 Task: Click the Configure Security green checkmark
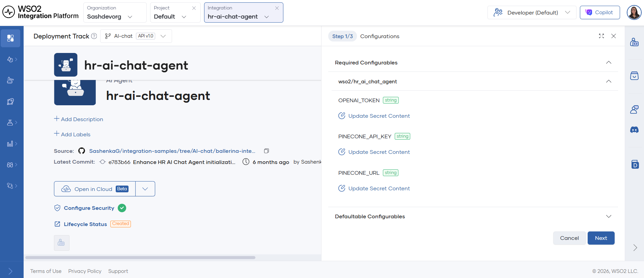122,208
